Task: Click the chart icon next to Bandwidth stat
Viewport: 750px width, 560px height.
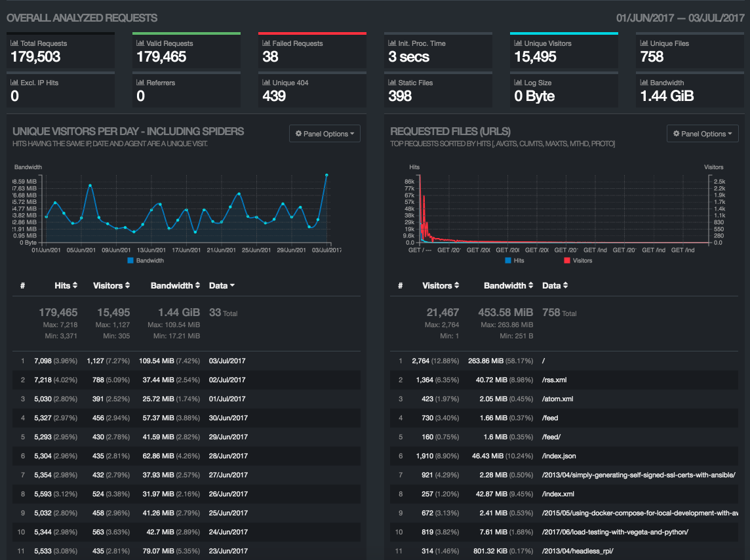Action: pyautogui.click(x=643, y=83)
